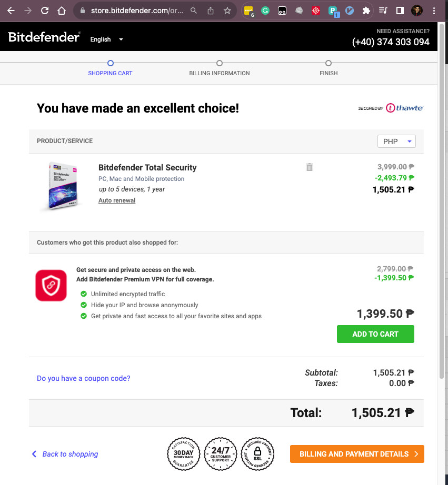The image size is (448, 485).
Task: Click the Bitdefender logo in header
Action: (x=44, y=37)
